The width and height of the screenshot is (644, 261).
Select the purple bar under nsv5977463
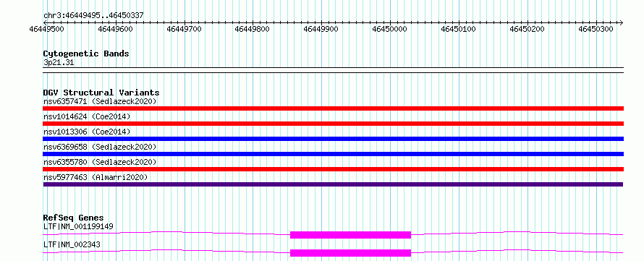click(333, 184)
